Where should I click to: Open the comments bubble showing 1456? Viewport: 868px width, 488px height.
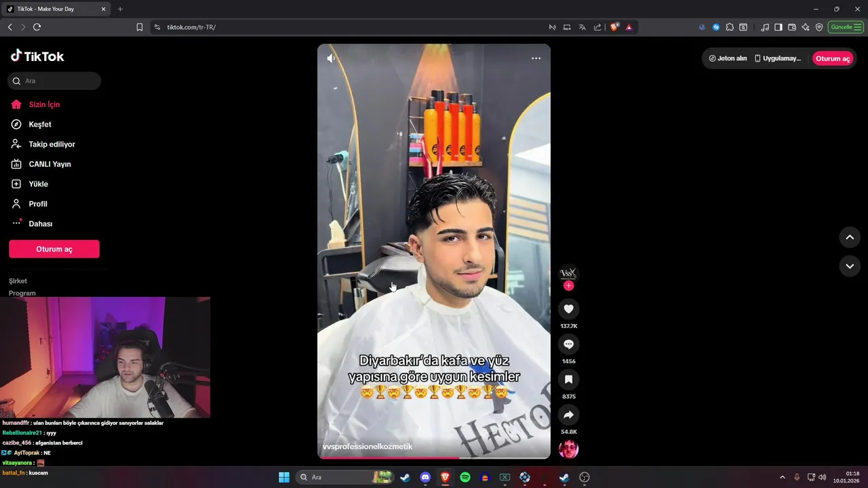tap(568, 344)
